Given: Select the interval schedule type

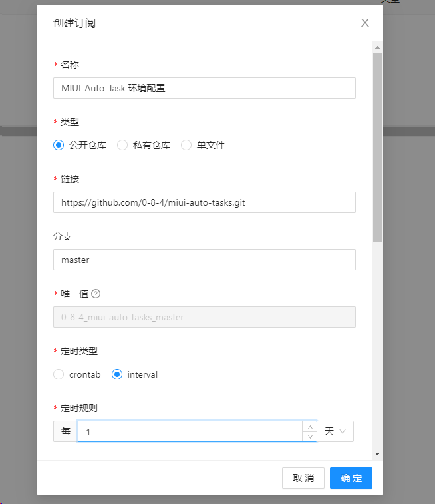Looking at the screenshot, I should pos(117,374).
